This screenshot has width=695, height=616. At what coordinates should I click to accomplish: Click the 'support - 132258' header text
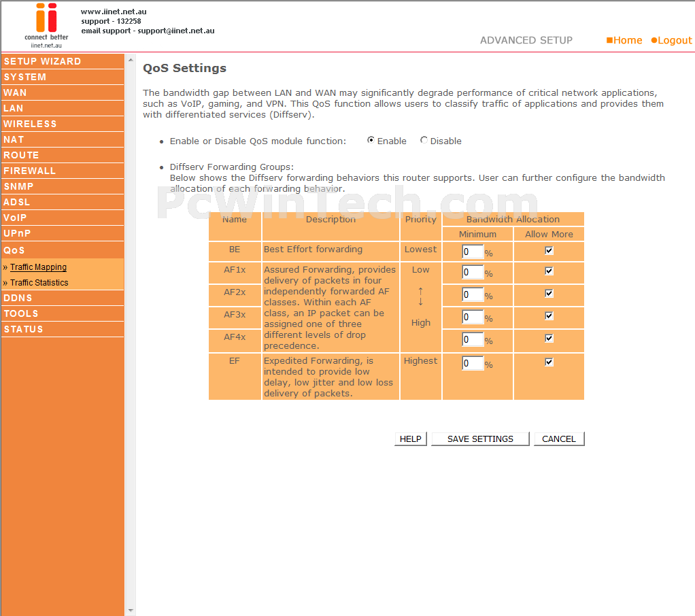tap(111, 21)
